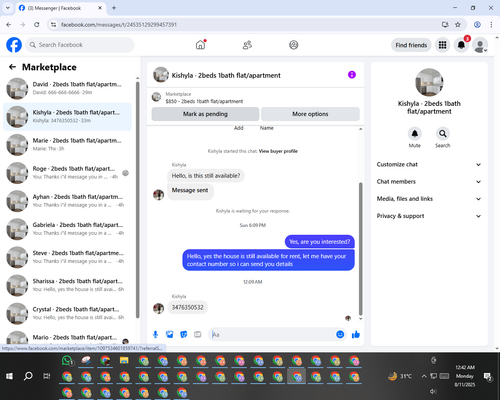Open Mario's conversation
The width and height of the screenshot is (500, 400).
(x=68, y=338)
